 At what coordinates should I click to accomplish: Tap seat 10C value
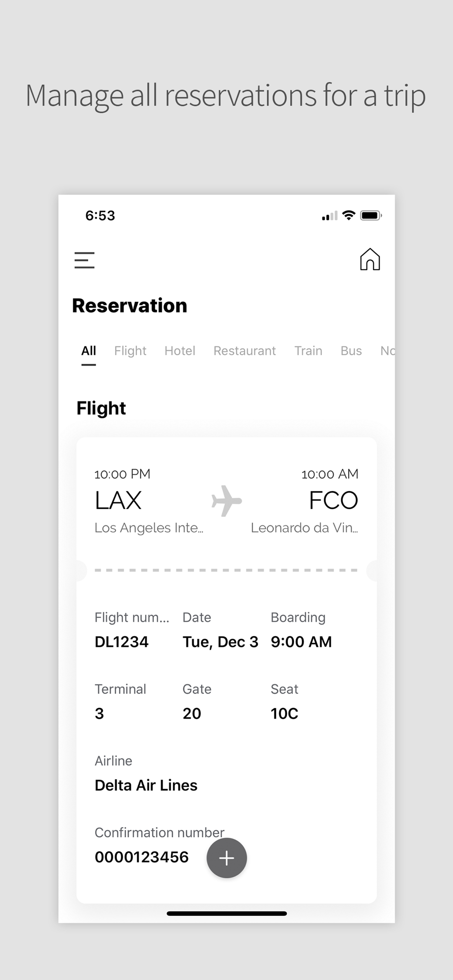tap(284, 714)
